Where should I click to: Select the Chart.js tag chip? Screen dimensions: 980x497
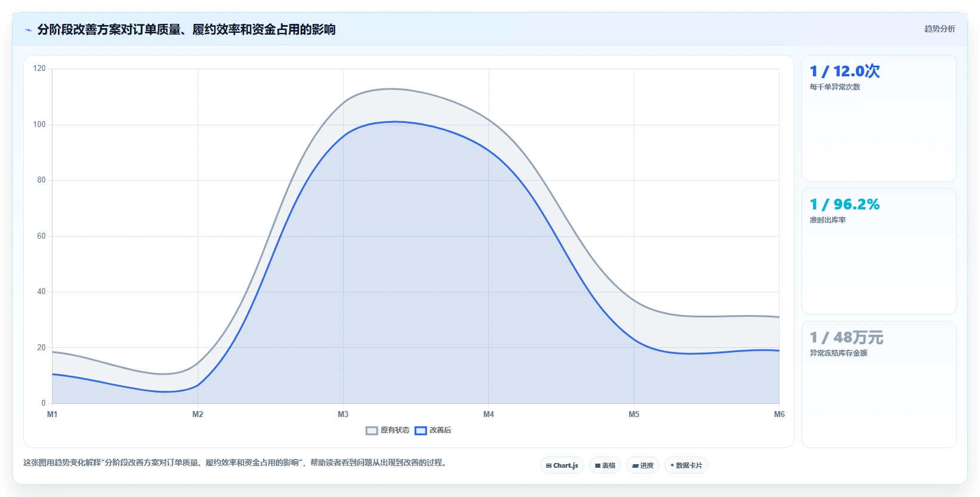click(562, 465)
